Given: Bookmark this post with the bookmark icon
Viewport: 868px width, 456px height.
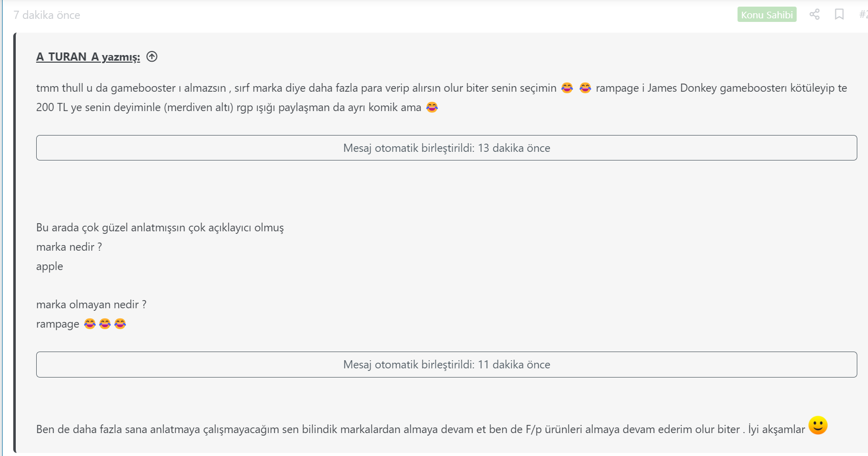Looking at the screenshot, I should (x=839, y=14).
